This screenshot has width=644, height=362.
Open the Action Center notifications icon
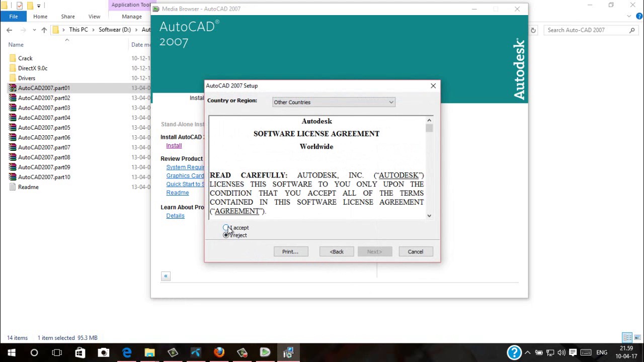(573, 352)
